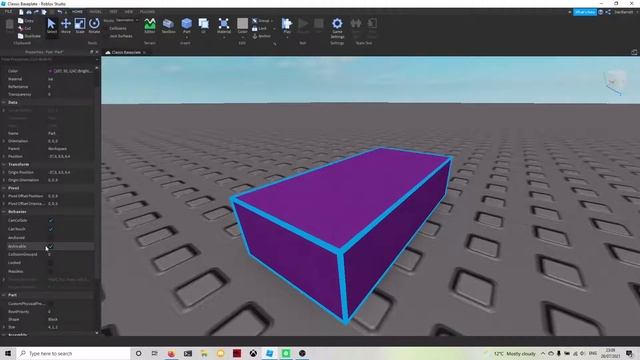Expand the Position property
Screen dimensions: 640x360
(4, 156)
